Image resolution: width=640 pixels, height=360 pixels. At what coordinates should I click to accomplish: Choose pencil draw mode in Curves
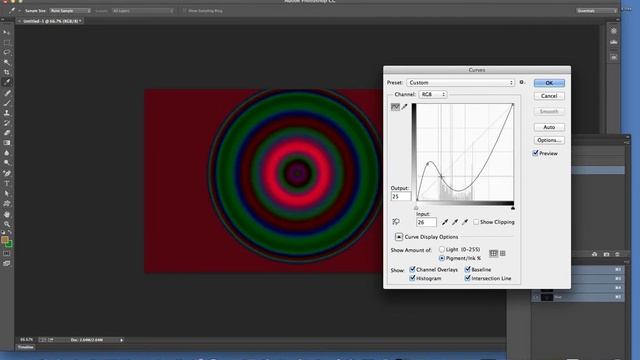404,107
